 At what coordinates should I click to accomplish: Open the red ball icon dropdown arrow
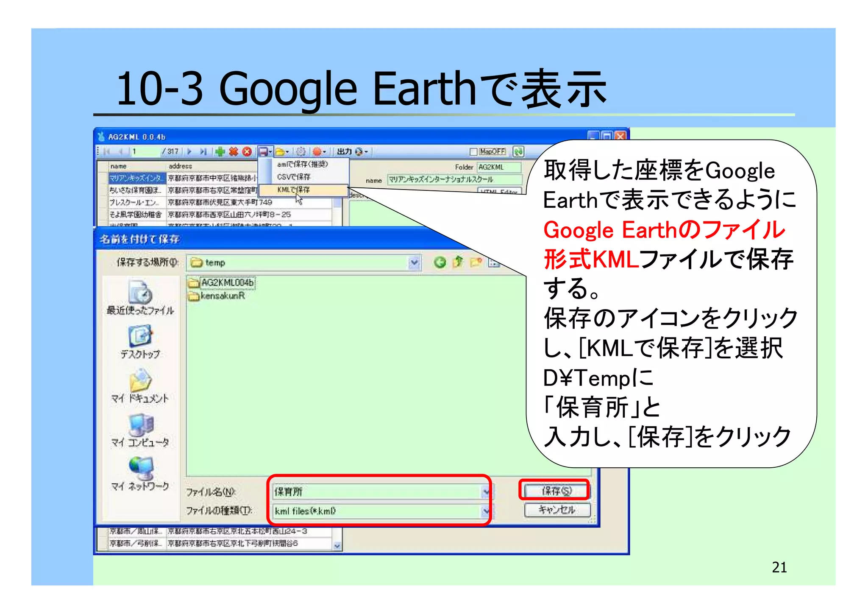pos(325,152)
